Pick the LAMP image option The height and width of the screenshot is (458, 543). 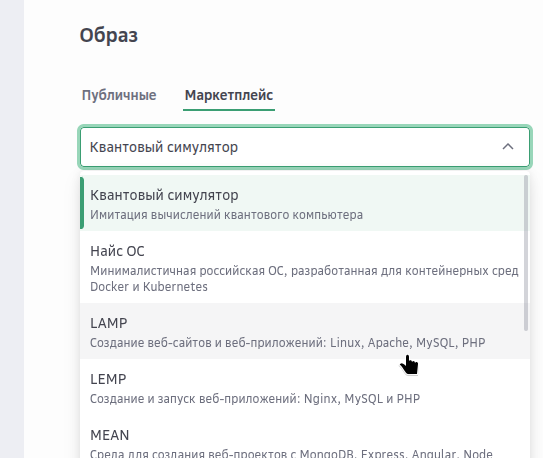tap(305, 331)
